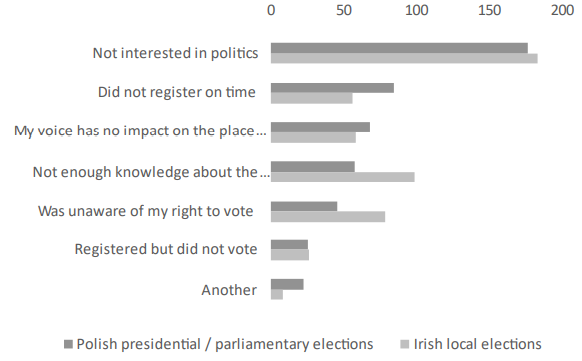Click the dark bar for 'Not interested in politics'

[399, 48]
